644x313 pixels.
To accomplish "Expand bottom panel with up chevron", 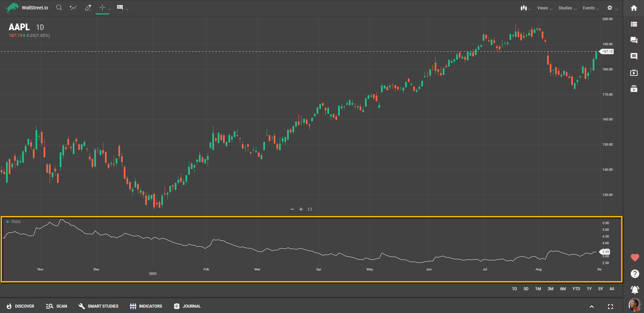I will pyautogui.click(x=592, y=307).
